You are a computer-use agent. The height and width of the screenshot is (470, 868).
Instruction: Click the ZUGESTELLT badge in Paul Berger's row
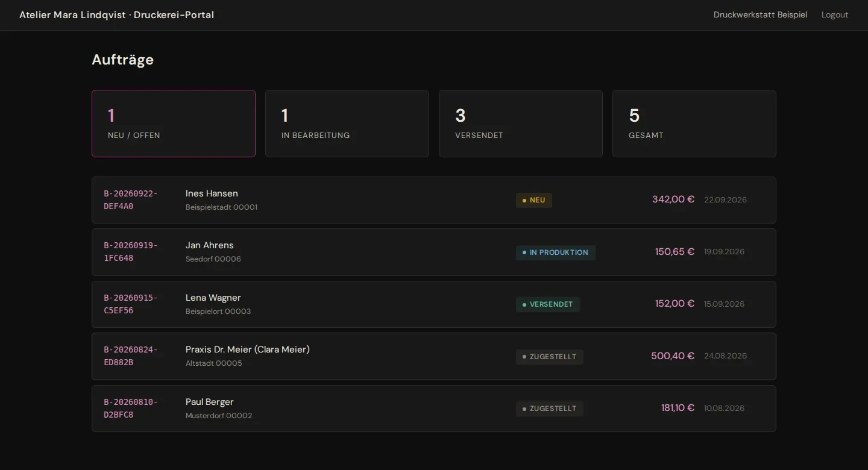[550, 409]
